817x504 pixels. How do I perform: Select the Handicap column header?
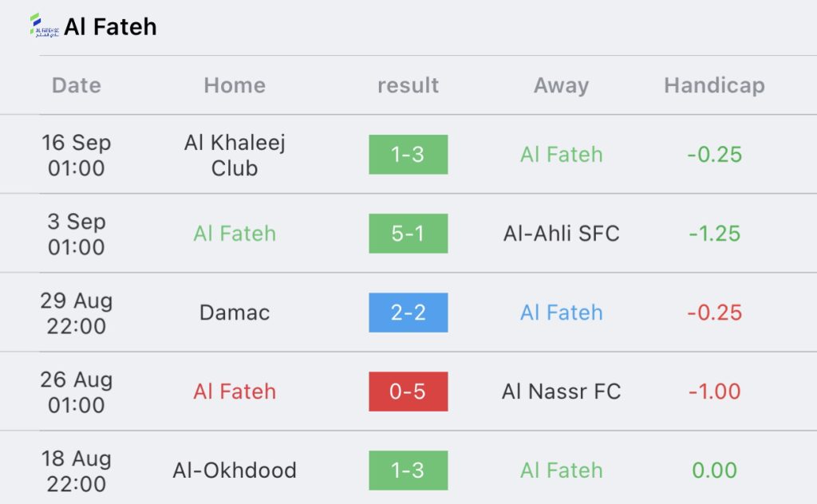point(714,85)
